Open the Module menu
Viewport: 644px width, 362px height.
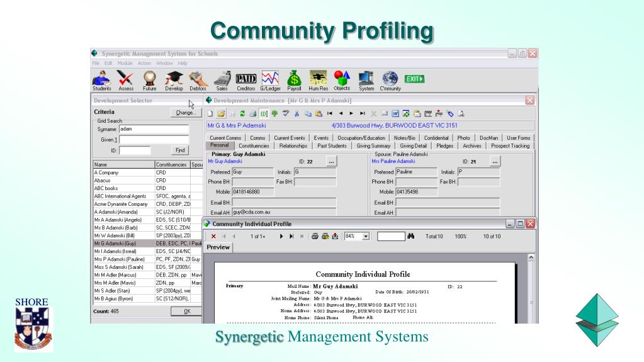125,64
